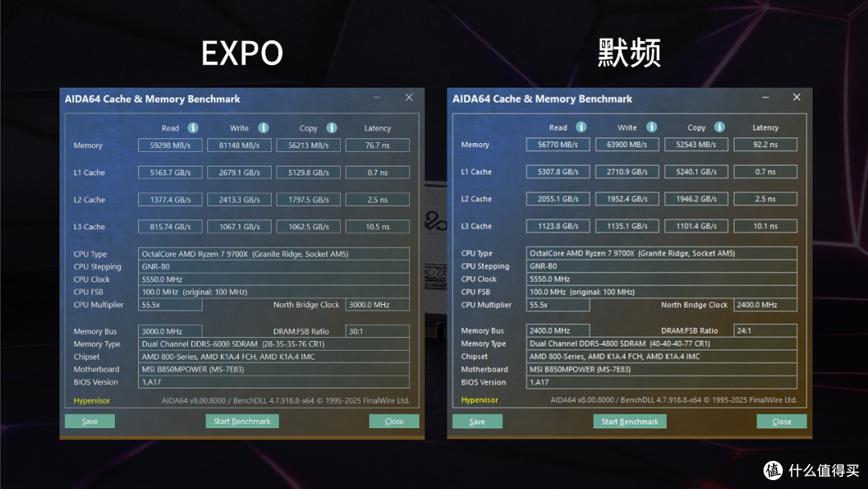Click Write info icon in EXPO window
The height and width of the screenshot is (489, 868).
pos(264,128)
